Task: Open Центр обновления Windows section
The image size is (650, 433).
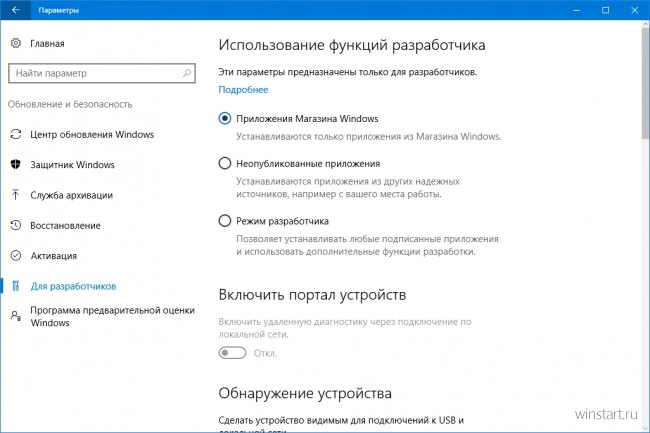Action: tap(92, 135)
